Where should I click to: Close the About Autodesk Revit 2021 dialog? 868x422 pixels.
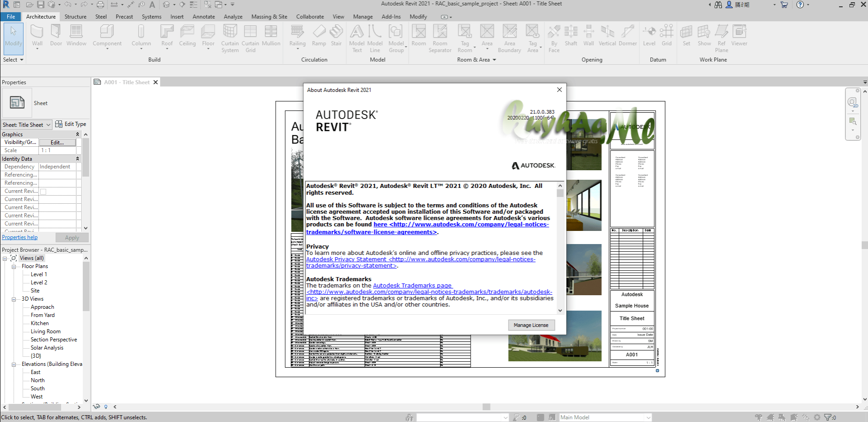click(559, 90)
